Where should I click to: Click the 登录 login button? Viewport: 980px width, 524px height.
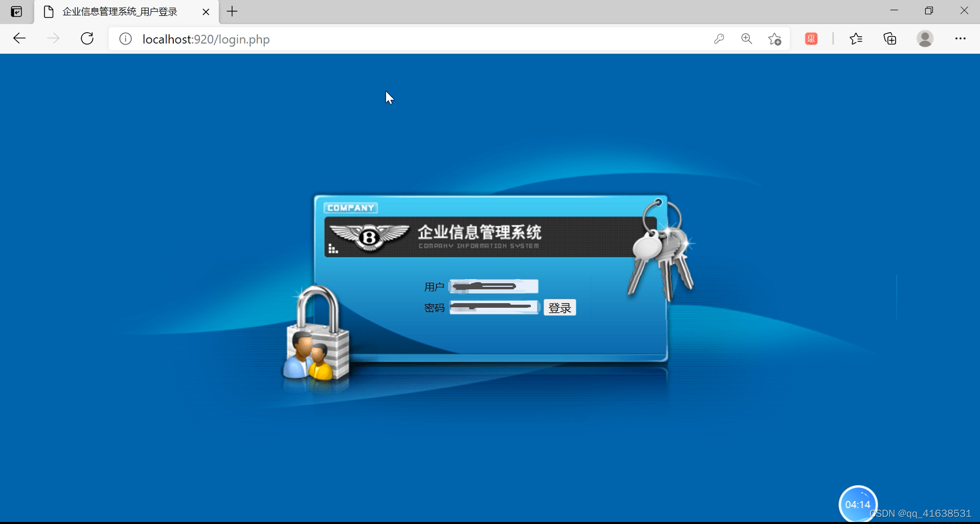pos(560,308)
